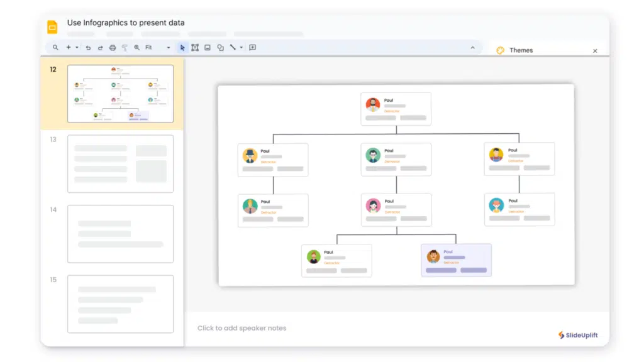Close the Themes panel
Viewport: 644px width, 362px height.
click(x=595, y=51)
